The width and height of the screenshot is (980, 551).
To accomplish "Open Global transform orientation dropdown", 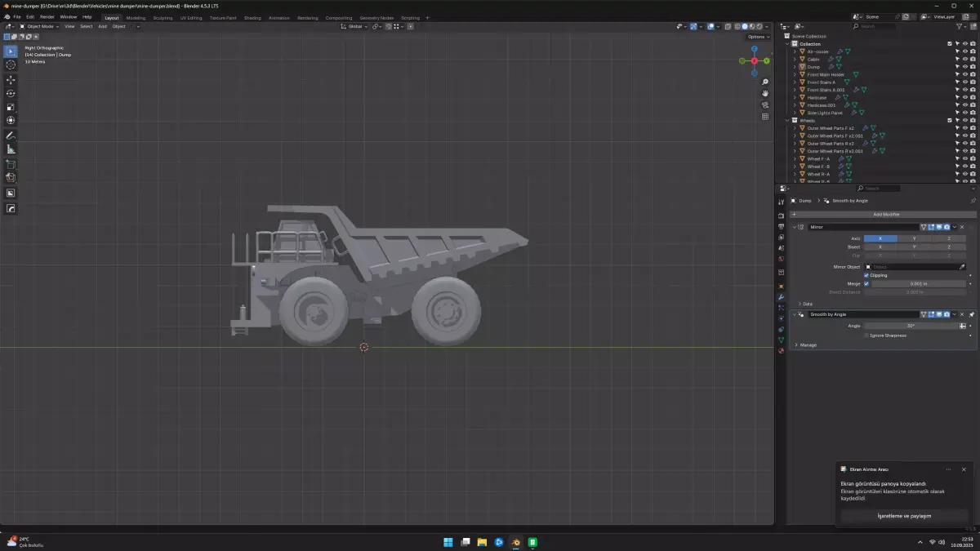I will [x=355, y=26].
